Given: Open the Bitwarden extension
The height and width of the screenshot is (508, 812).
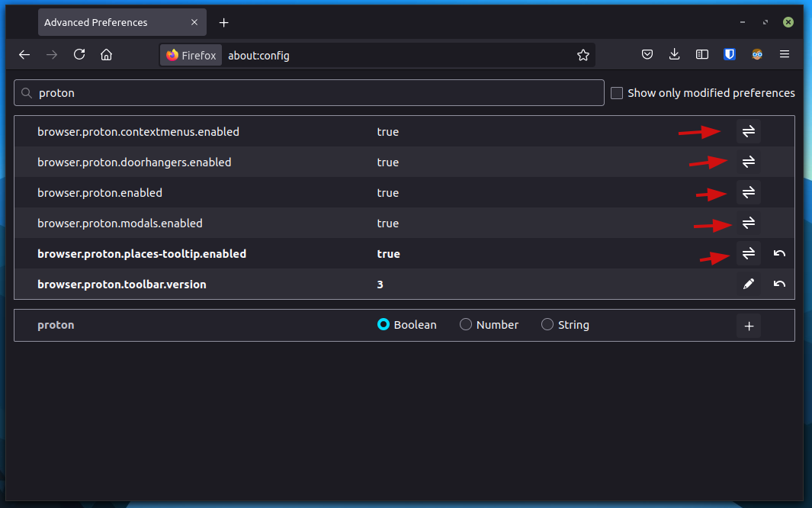Looking at the screenshot, I should pyautogui.click(x=729, y=55).
